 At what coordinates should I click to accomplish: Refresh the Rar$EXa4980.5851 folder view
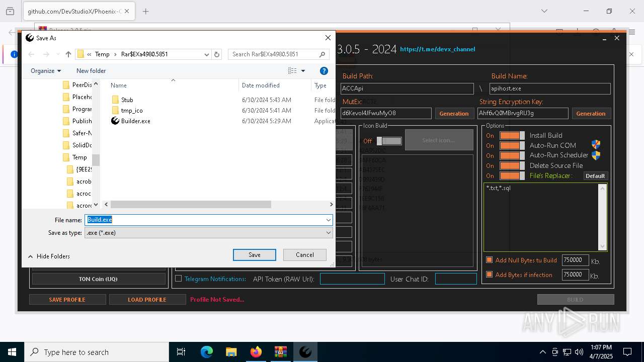(x=217, y=54)
